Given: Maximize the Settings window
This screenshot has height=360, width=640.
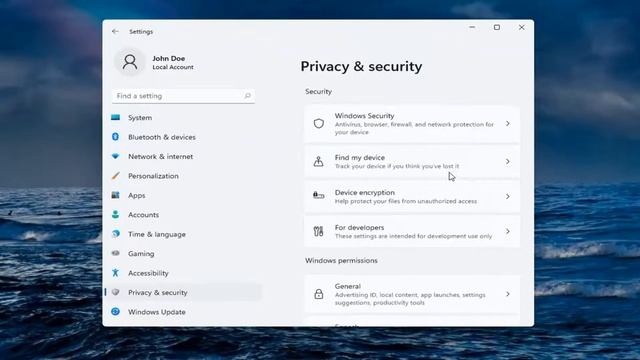Looking at the screenshot, I should pos(497,27).
